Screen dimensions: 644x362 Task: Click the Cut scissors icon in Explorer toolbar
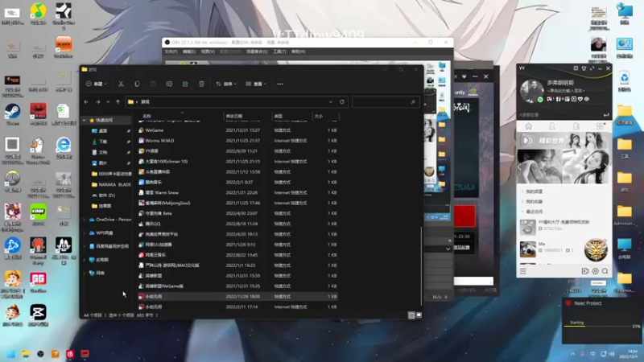coord(121,84)
